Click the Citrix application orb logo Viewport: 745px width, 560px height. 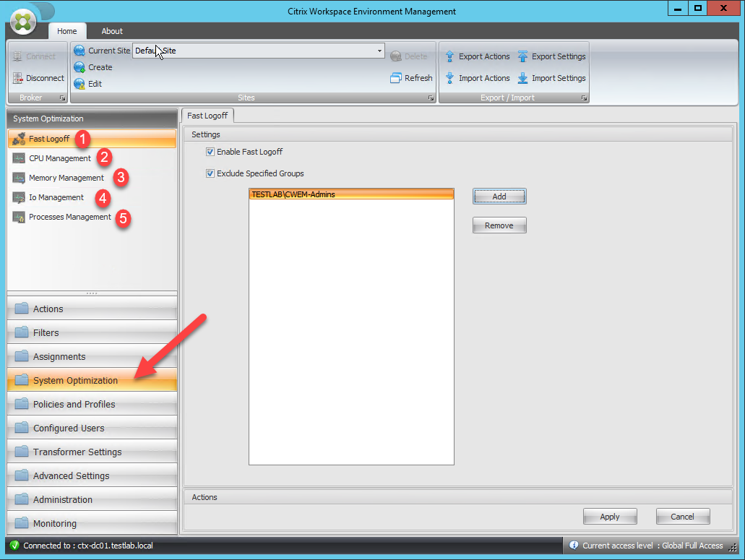pyautogui.click(x=23, y=22)
